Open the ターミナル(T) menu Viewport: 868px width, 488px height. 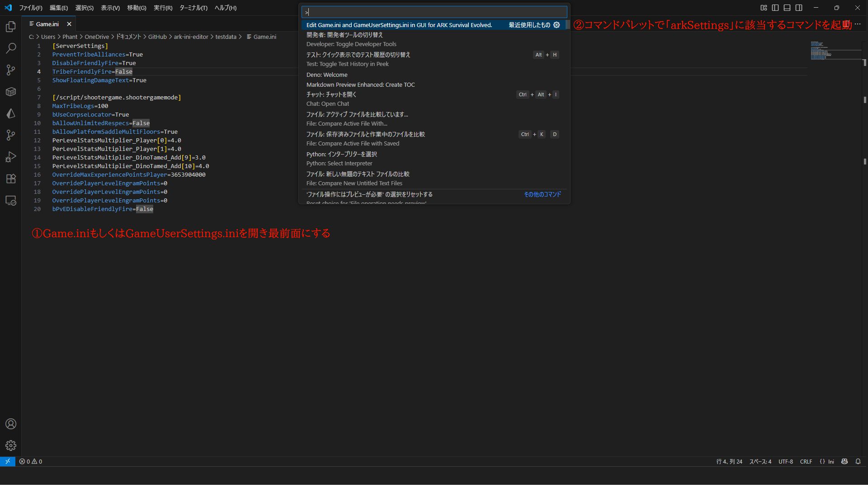[x=193, y=8]
